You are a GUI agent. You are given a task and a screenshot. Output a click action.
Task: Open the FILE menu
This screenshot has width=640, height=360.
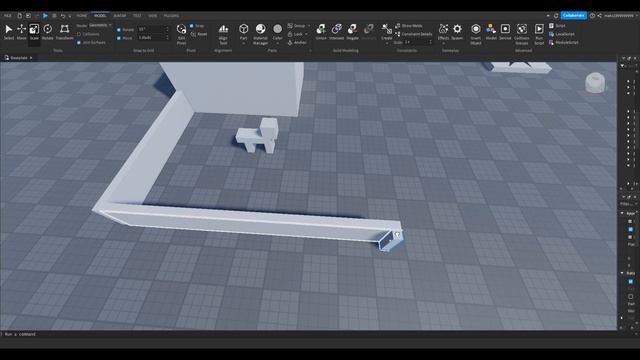[7, 16]
